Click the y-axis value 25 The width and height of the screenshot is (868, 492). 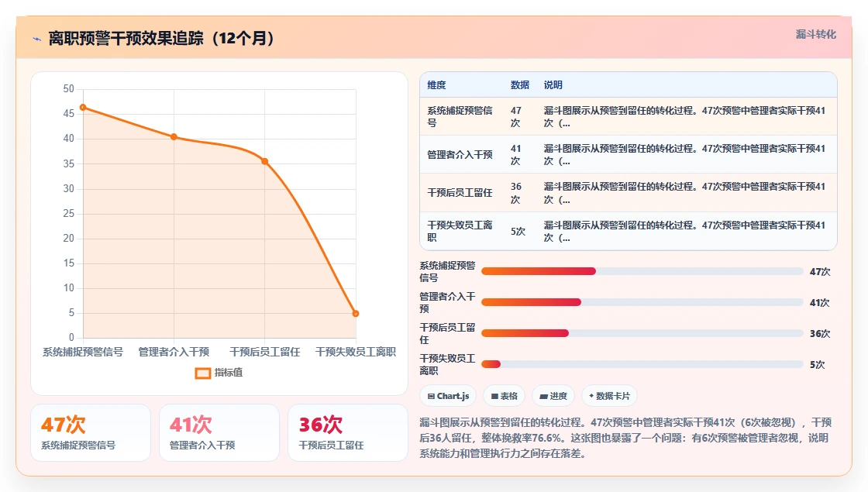(69, 213)
